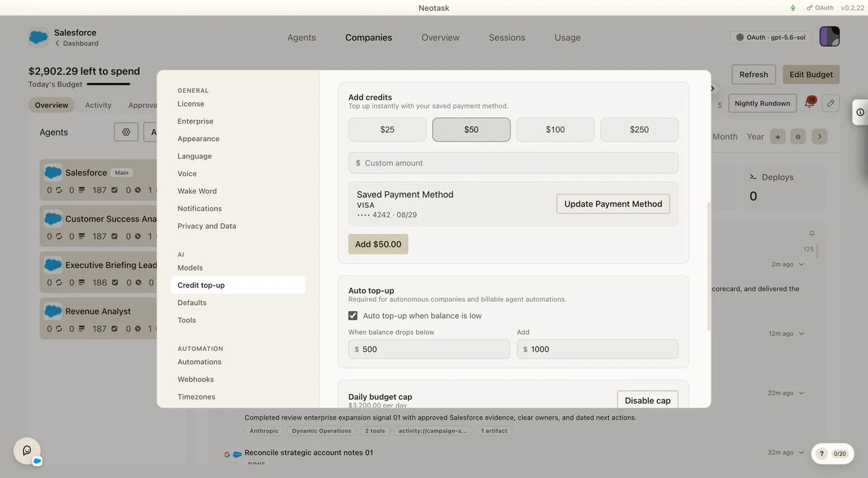
Task: Click the Add 1000 top-up amount field
Action: [597, 349]
